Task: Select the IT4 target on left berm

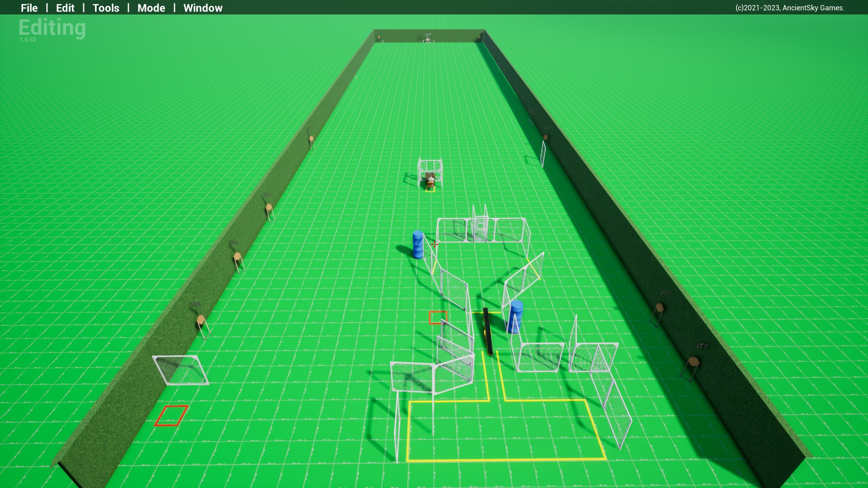Action: pos(237,257)
